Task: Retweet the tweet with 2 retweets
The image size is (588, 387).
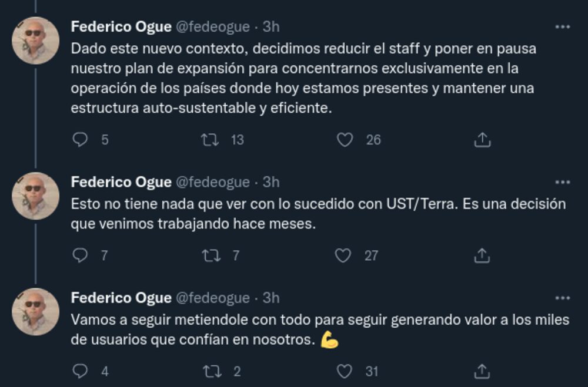Action: click(208, 371)
